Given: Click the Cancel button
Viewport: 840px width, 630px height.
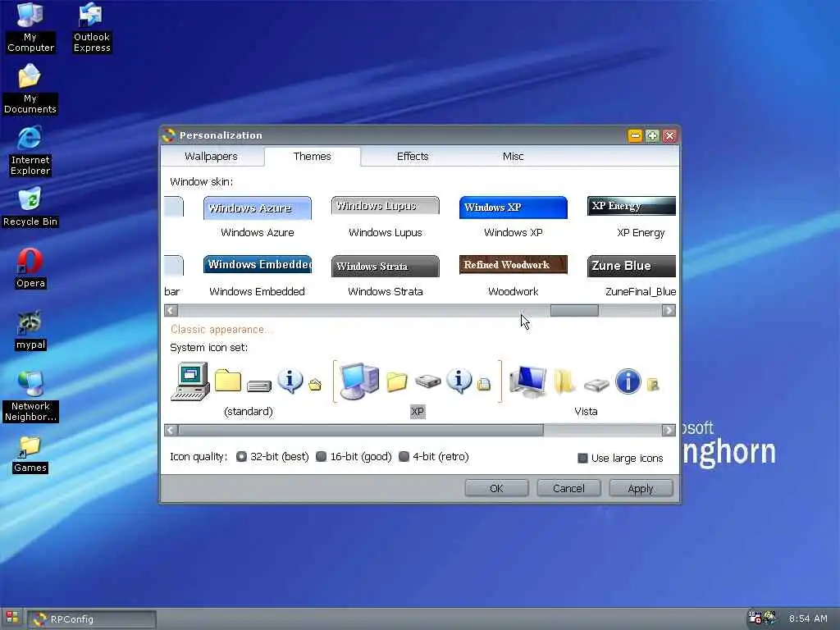Looking at the screenshot, I should click(x=568, y=488).
